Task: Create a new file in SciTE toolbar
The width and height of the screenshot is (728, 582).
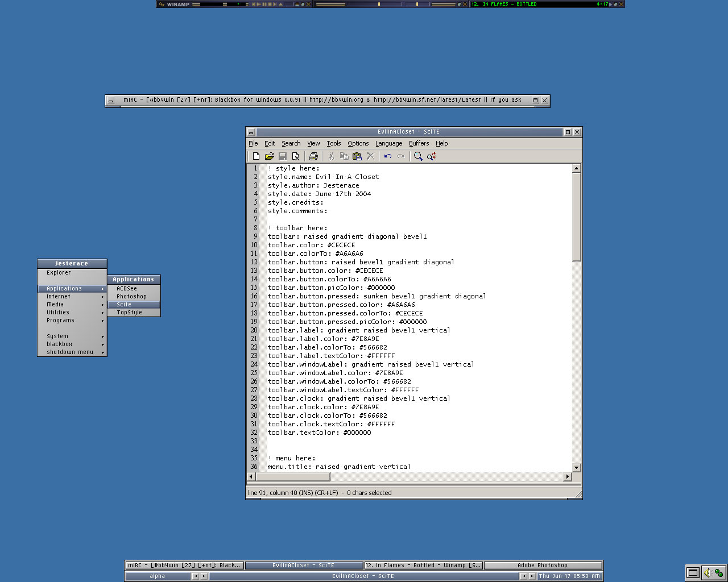Action: (x=256, y=156)
